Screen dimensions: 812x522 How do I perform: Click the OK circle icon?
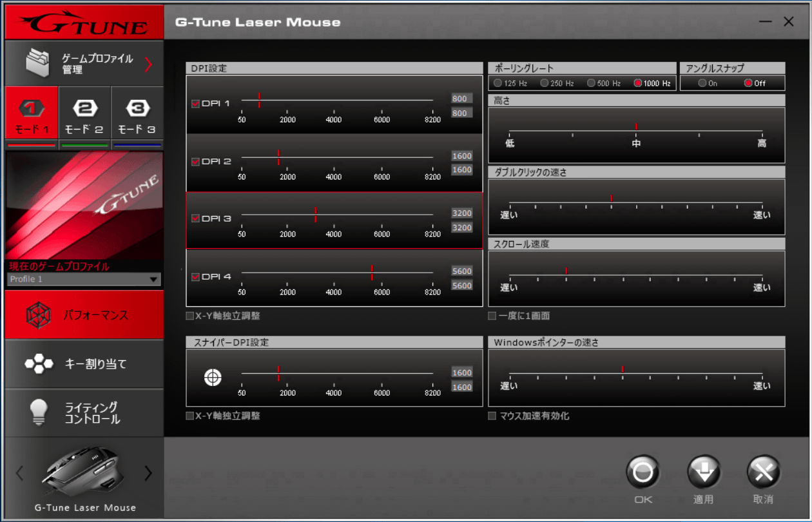tap(643, 473)
